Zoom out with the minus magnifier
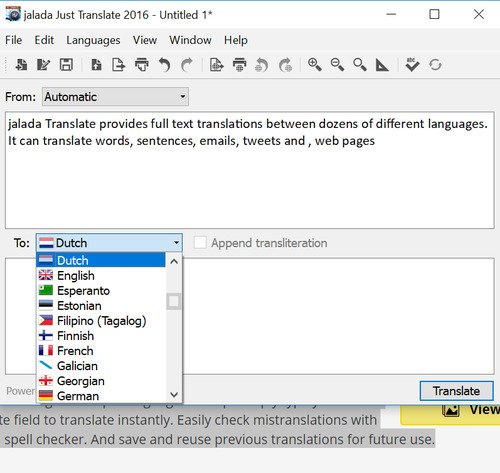Image resolution: width=500 pixels, height=473 pixels. (x=337, y=65)
